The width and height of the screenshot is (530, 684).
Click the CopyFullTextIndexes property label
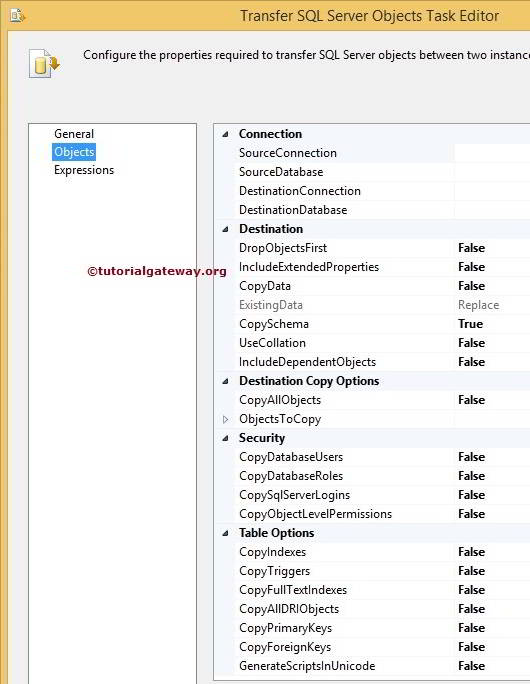293,590
